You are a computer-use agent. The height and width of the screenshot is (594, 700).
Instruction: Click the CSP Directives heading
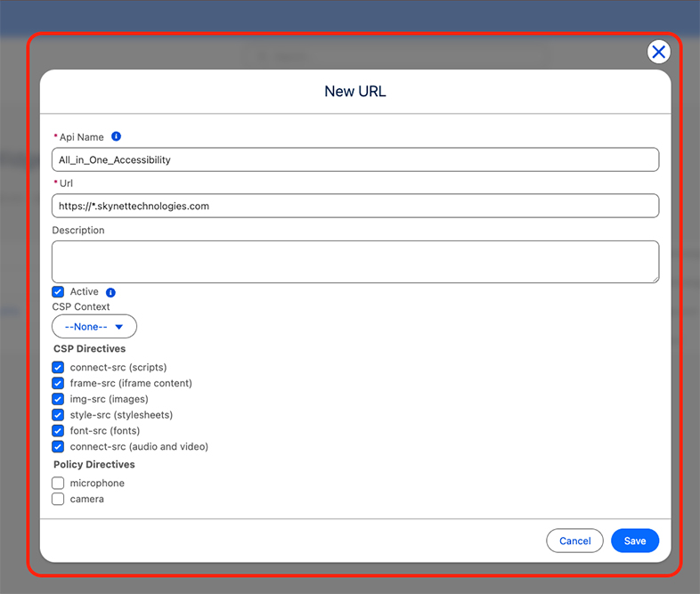tap(89, 348)
